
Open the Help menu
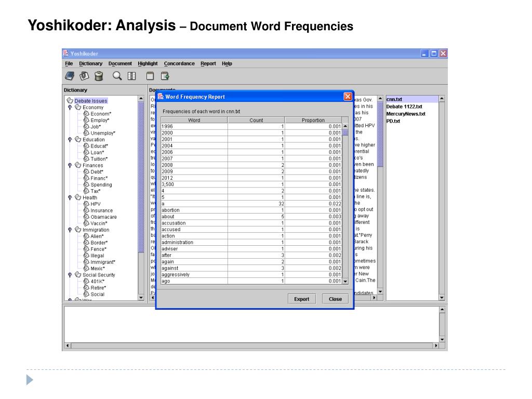click(227, 63)
